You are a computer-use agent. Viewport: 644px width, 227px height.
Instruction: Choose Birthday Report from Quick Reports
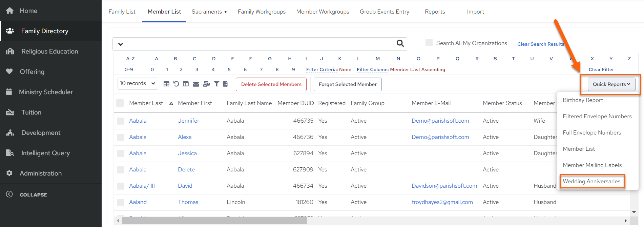[x=583, y=100]
